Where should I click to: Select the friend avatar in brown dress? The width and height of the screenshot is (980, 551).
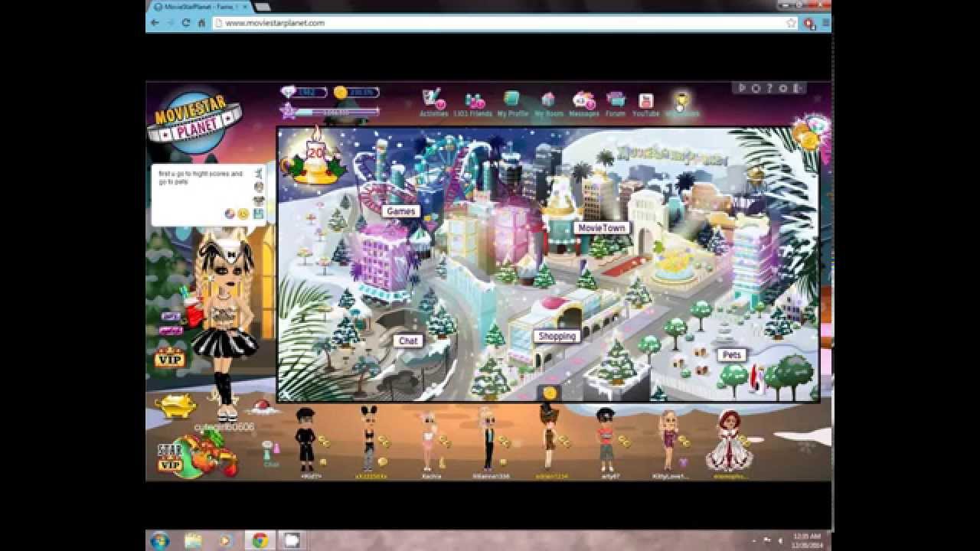click(x=548, y=437)
